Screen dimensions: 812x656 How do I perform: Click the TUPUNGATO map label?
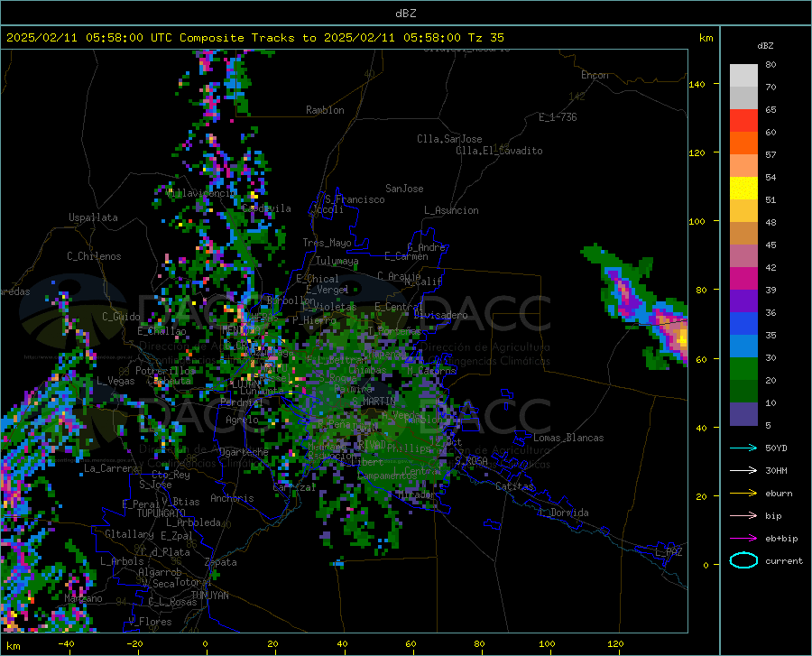[161, 513]
